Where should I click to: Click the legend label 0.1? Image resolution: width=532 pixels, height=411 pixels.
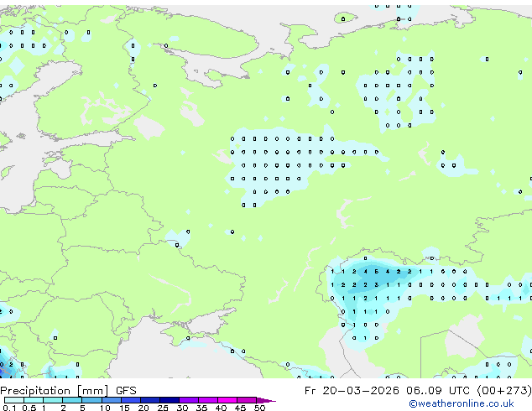(x=9, y=408)
